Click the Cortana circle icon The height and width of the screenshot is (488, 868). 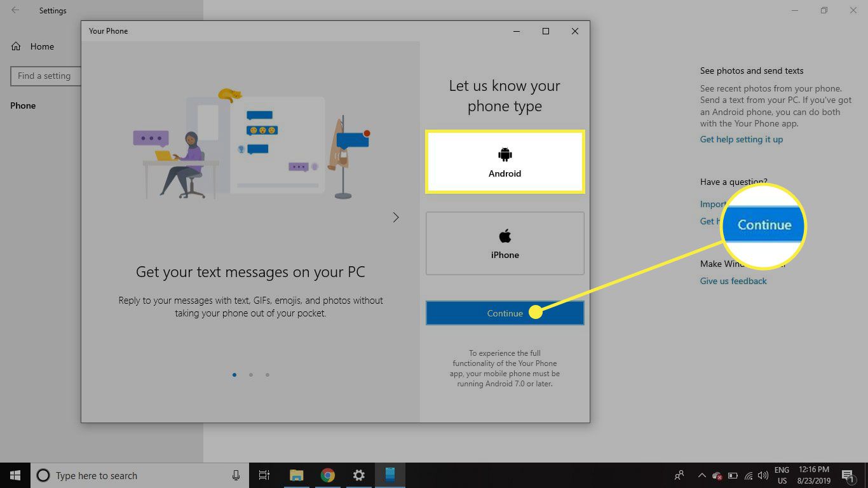point(43,475)
